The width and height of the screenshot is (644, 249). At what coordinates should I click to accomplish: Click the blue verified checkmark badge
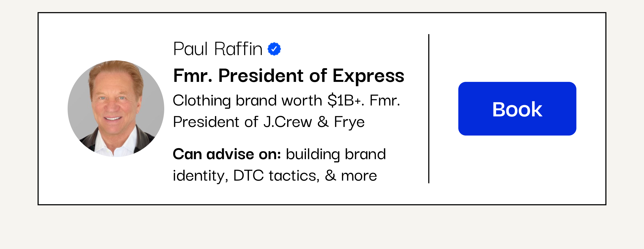pyautogui.click(x=274, y=49)
